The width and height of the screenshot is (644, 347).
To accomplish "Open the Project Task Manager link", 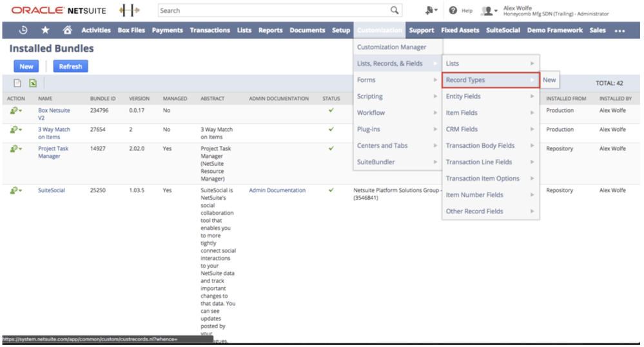I will [53, 152].
